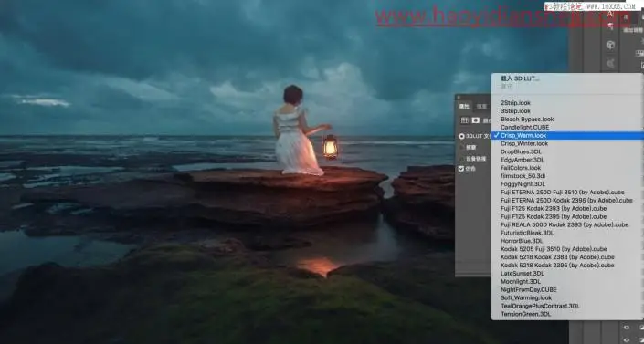Choose the 载入 3D LUT... menu entry
This screenshot has height=344, width=644.
(x=520, y=78)
